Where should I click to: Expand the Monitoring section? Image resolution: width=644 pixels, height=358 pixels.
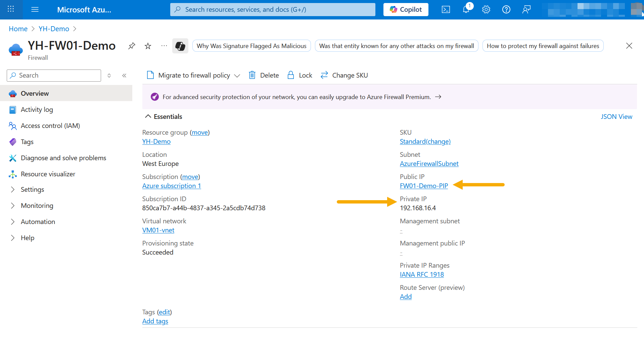click(13, 206)
